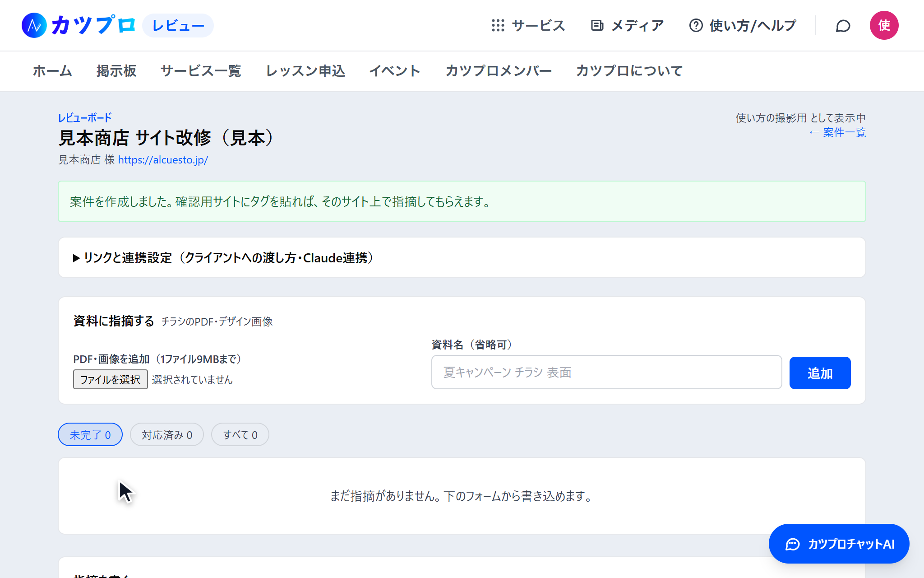The image size is (924, 578).
Task: Open the 掲示板 menu item
Action: (x=116, y=71)
